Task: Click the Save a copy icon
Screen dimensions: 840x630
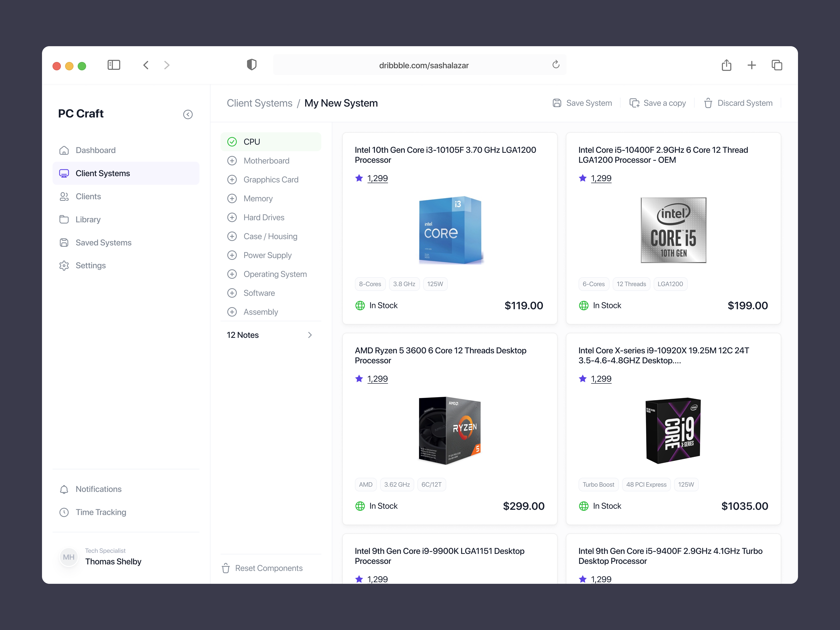Action: click(x=634, y=103)
